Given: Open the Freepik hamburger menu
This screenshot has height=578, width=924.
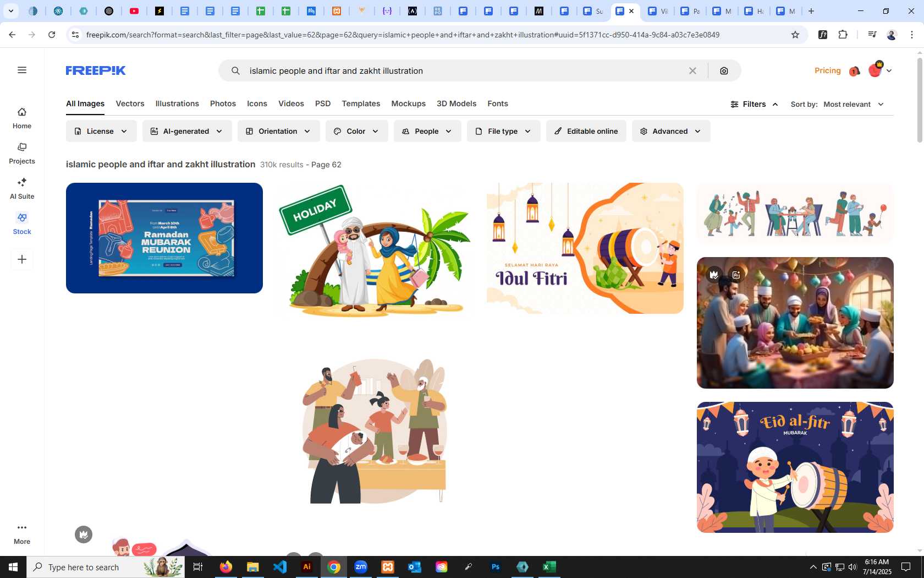Looking at the screenshot, I should coord(22,70).
